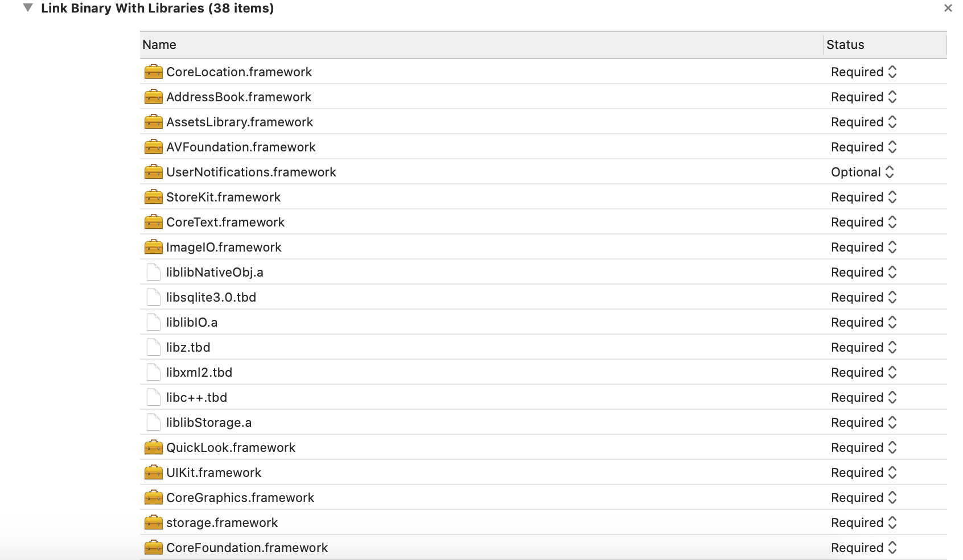Select the AVFoundation.framework name text
963x560 pixels.
[x=241, y=147]
